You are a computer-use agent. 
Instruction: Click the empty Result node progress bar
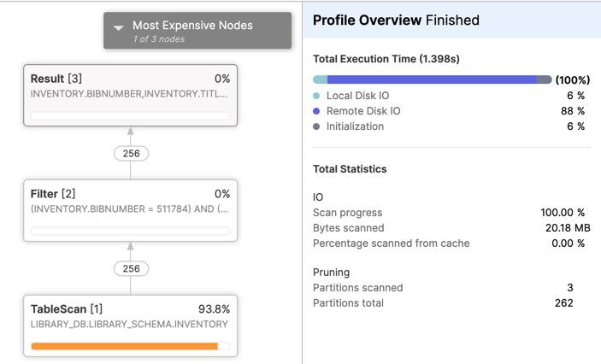(x=130, y=116)
